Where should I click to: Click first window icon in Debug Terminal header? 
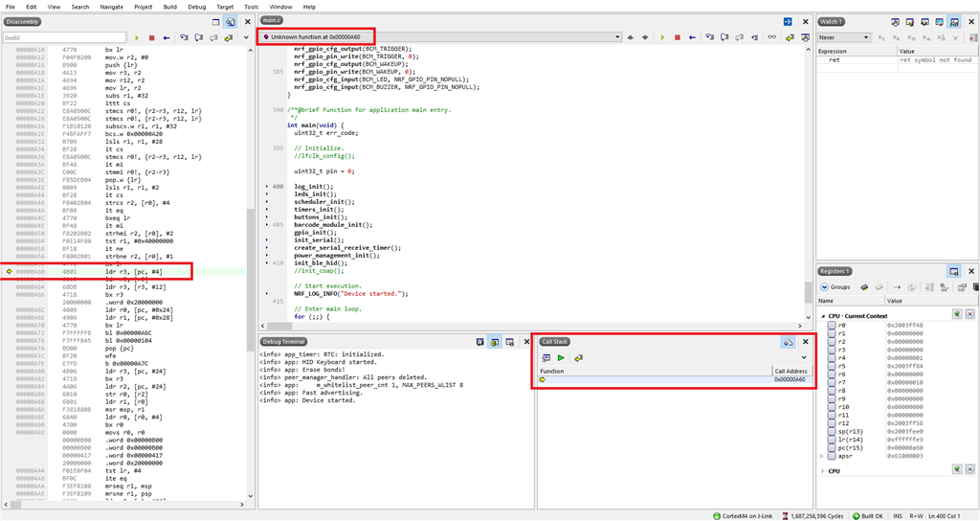coord(479,342)
